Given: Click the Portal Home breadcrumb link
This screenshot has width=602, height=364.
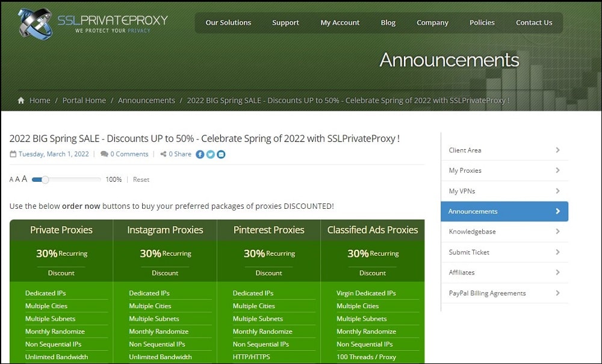Looking at the screenshot, I should point(84,100).
